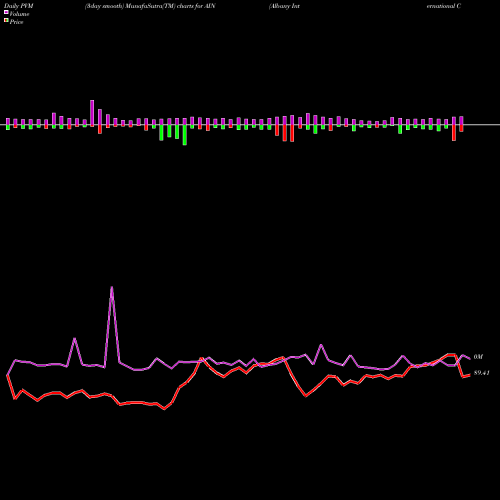
Task: Click the tallest purple volume line peak
Action: coord(112,287)
